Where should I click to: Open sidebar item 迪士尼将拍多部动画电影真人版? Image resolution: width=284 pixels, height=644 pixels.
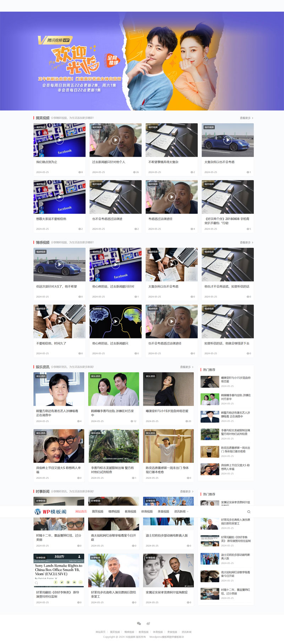point(236,556)
